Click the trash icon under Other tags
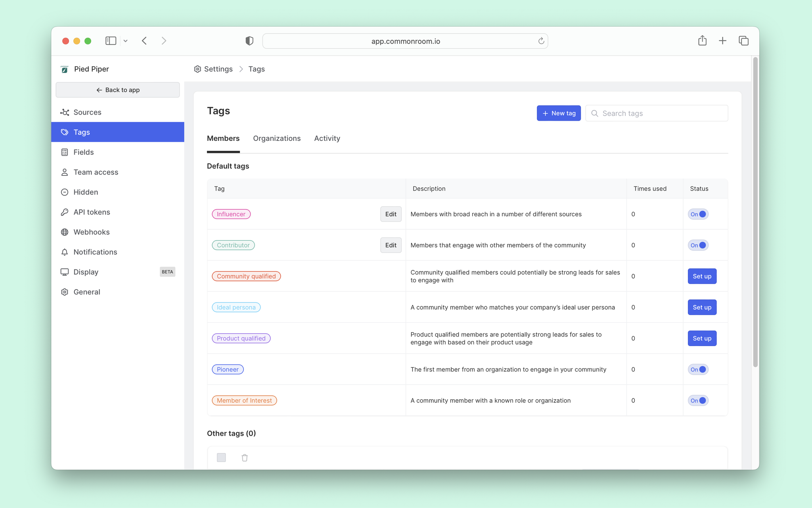This screenshot has height=508, width=812. pyautogui.click(x=245, y=458)
